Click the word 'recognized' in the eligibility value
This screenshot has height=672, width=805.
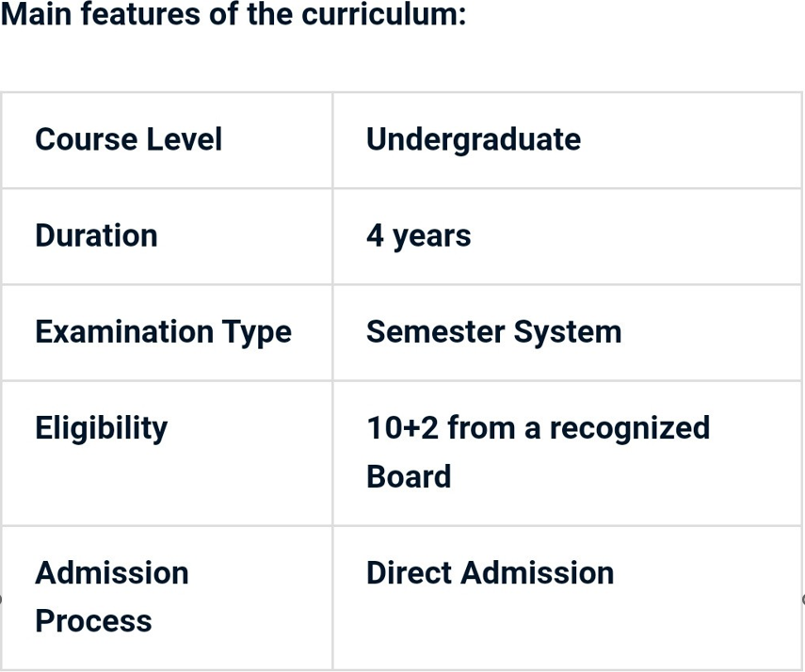(x=630, y=428)
